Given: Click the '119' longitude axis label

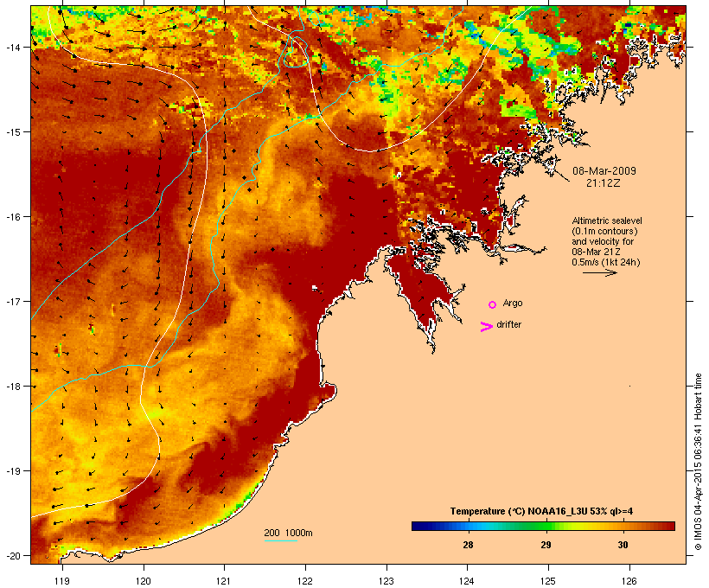Looking at the screenshot, I should click(62, 581).
